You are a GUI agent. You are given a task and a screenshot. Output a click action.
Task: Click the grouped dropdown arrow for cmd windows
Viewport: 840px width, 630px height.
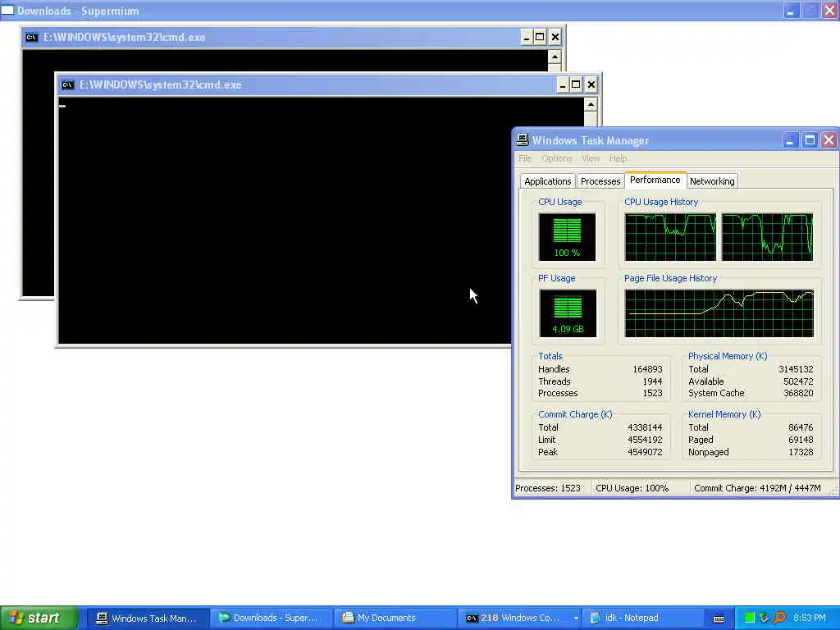coord(575,619)
